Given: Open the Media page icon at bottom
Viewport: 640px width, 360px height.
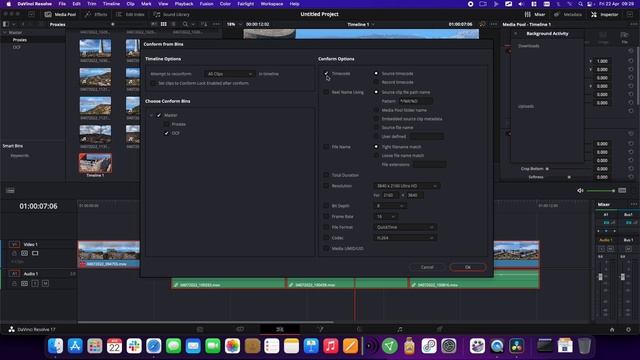Looking at the screenshot, I should click(x=200, y=329).
